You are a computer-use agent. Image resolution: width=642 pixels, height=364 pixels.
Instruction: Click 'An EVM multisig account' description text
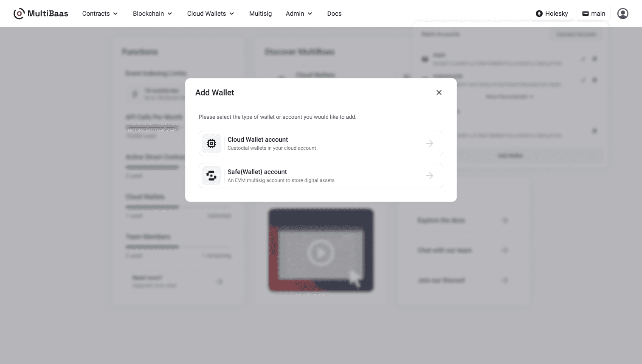(x=281, y=180)
